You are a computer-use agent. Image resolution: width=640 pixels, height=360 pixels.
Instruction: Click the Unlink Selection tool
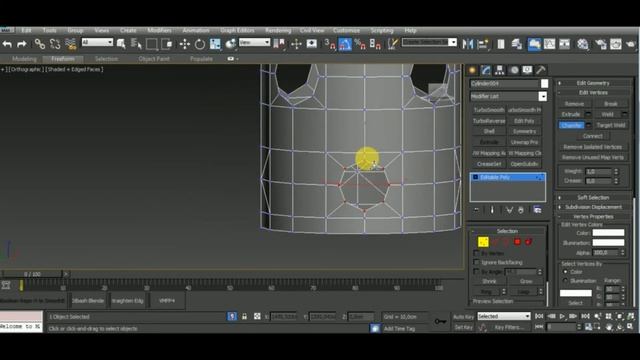point(55,44)
